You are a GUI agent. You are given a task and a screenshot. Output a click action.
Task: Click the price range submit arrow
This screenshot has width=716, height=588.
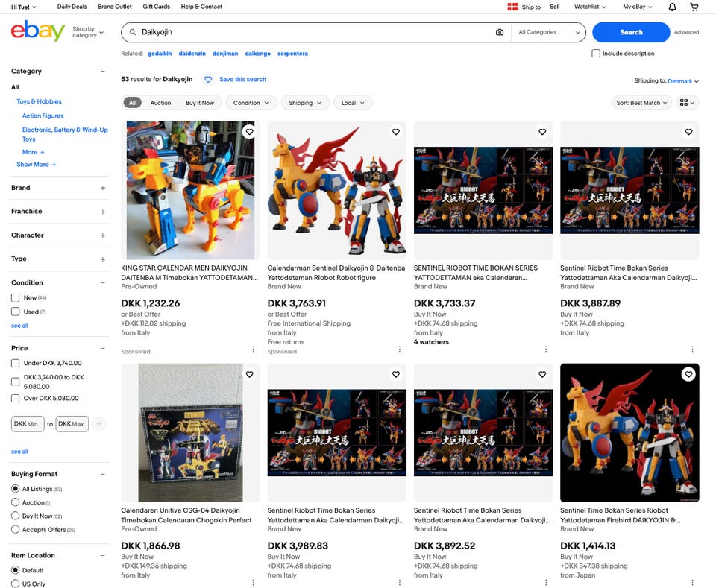click(98, 424)
